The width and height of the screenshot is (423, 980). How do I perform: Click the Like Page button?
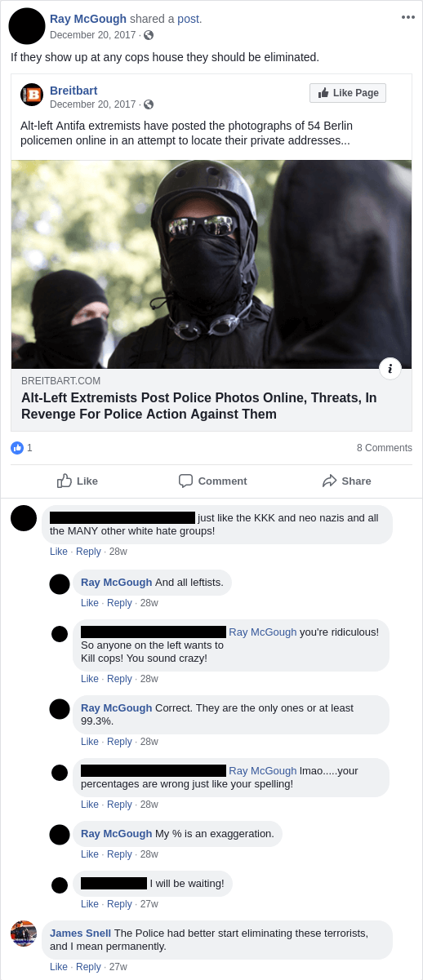point(348,93)
